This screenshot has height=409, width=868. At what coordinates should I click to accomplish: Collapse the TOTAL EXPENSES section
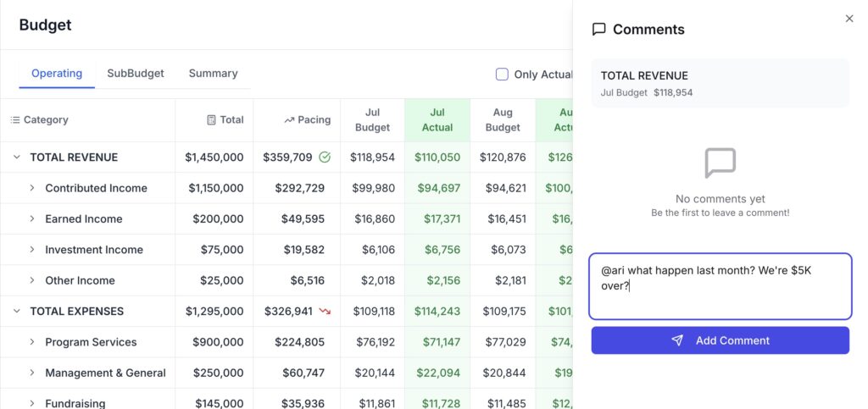click(x=16, y=312)
